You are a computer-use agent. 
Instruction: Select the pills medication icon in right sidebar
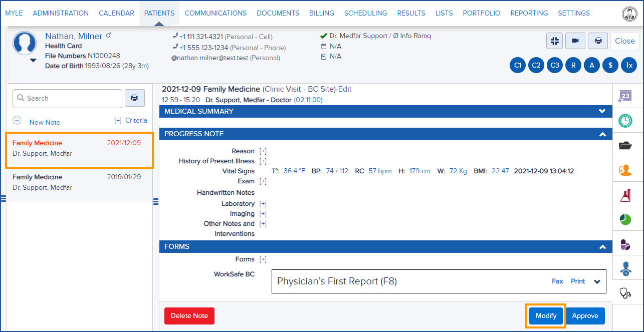625,244
